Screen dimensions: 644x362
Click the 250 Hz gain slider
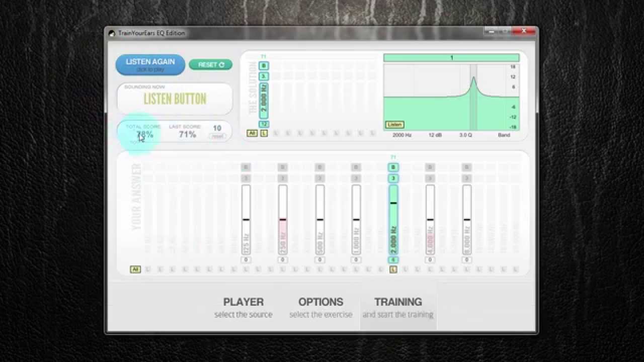pyautogui.click(x=283, y=220)
